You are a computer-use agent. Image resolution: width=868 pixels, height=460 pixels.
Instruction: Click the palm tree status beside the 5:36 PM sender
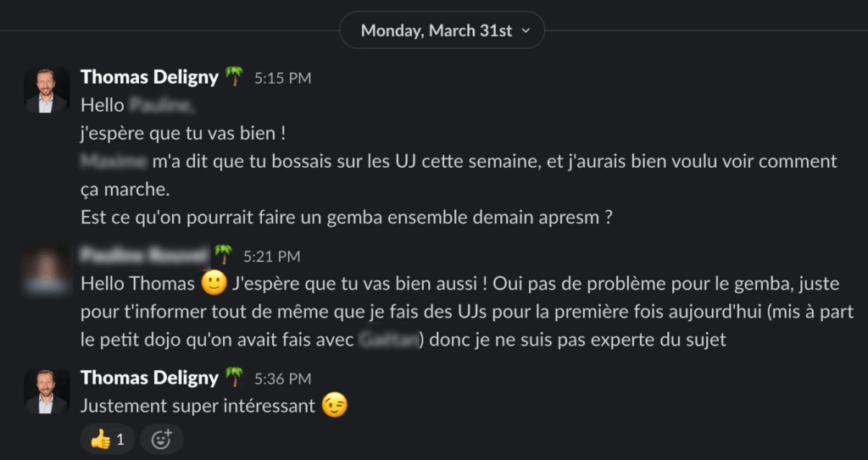click(234, 378)
